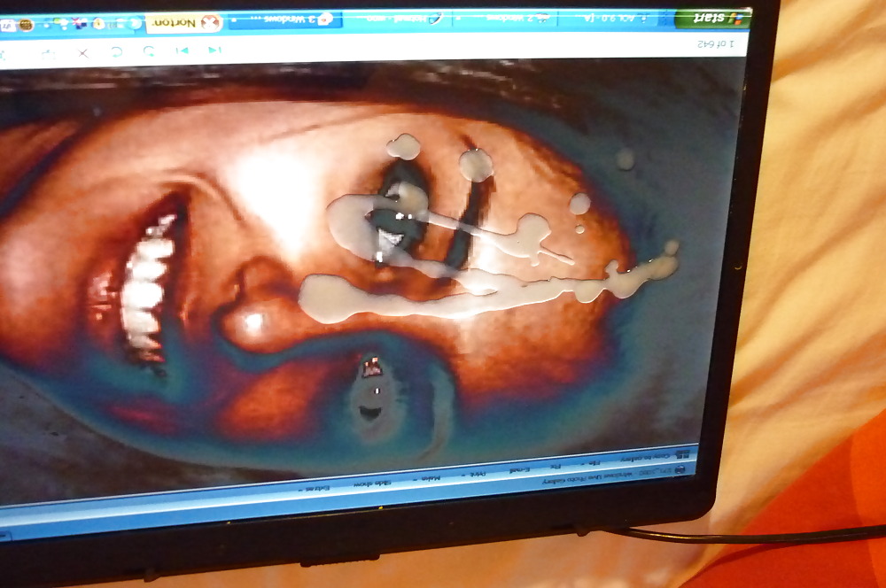The height and width of the screenshot is (588, 886).
Task: Click the Delete X icon
Action: tap(82, 53)
